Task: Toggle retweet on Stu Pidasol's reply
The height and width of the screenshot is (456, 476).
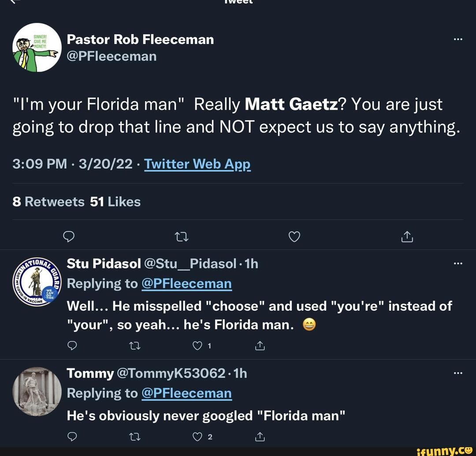Action: [134, 345]
